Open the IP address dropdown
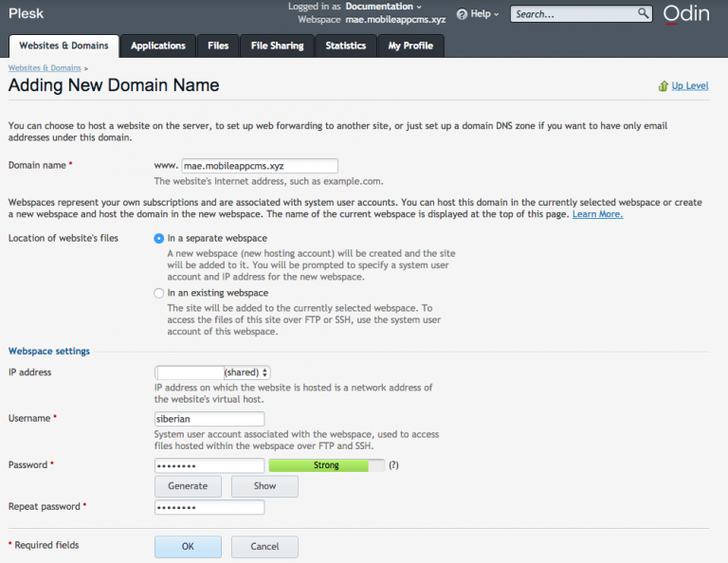The width and height of the screenshot is (728, 563). click(213, 372)
